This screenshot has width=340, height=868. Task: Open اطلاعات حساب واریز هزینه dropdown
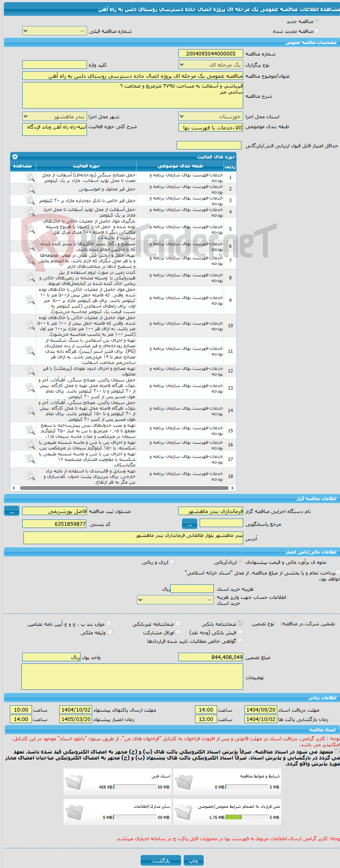coord(175,600)
